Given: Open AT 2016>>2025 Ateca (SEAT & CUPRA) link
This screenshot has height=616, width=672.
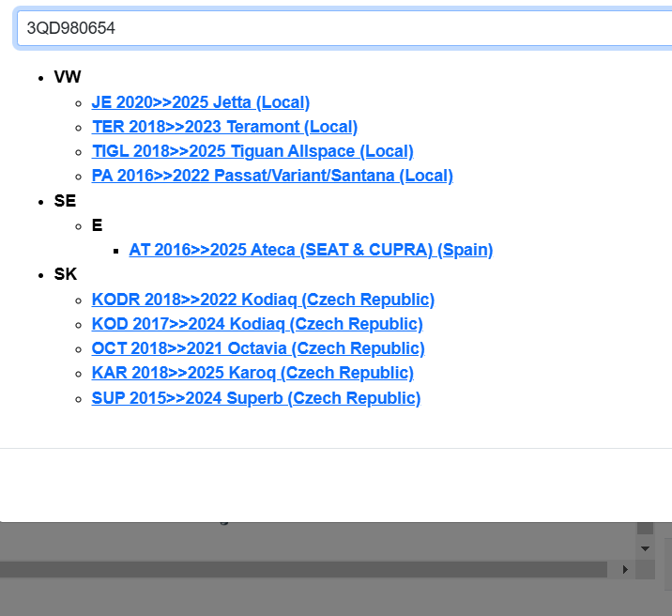Looking at the screenshot, I should click(311, 250).
